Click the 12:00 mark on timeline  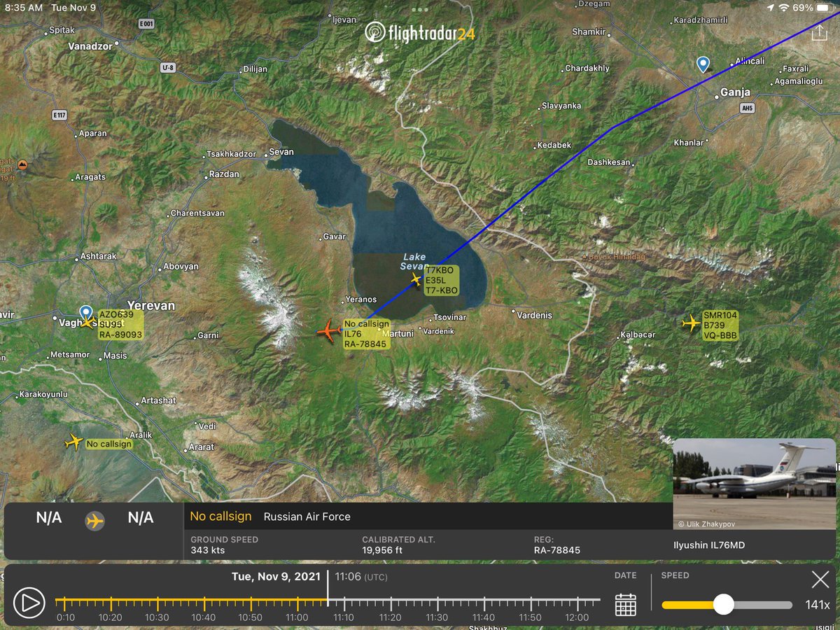point(577,617)
